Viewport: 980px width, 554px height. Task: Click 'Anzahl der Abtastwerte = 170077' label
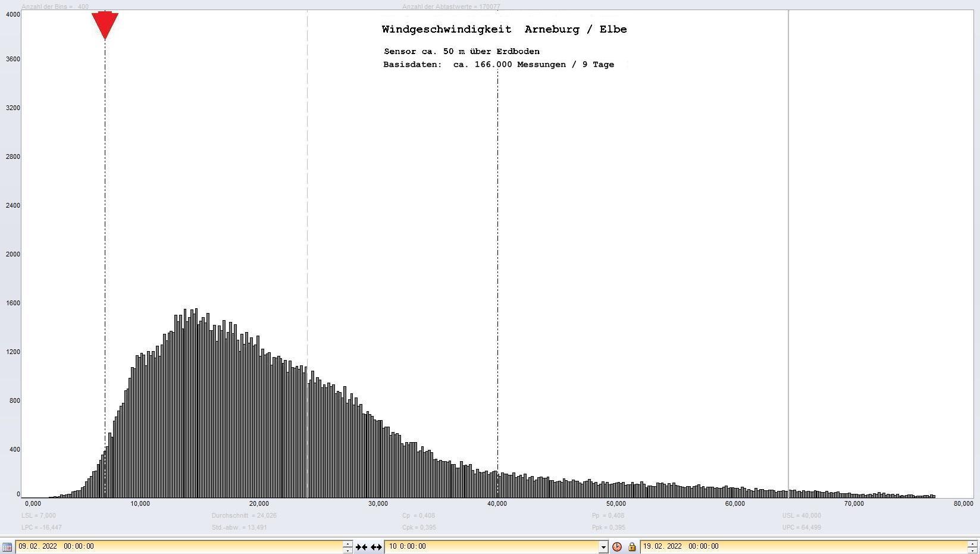[451, 7]
